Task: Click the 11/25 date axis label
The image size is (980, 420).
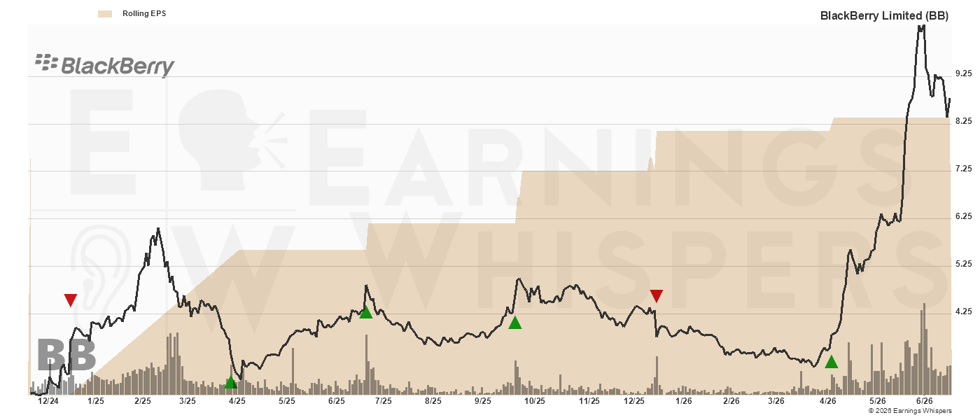Action: pyautogui.click(x=589, y=401)
